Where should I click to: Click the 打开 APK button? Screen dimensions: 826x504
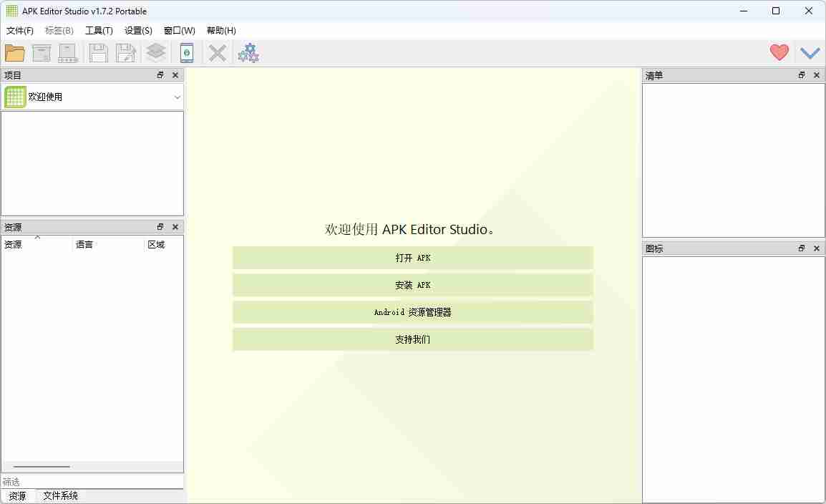click(412, 258)
